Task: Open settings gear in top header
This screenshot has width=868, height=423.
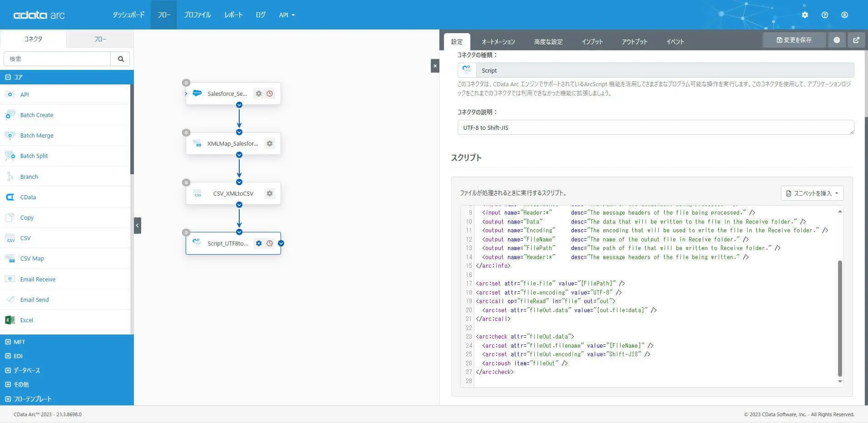Action: point(805,15)
